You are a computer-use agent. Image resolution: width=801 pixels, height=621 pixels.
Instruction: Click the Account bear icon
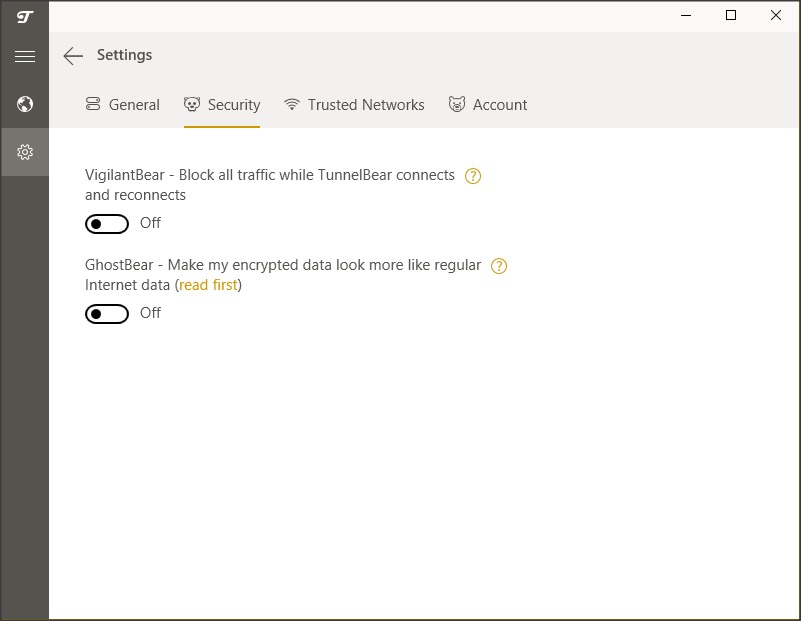(458, 104)
